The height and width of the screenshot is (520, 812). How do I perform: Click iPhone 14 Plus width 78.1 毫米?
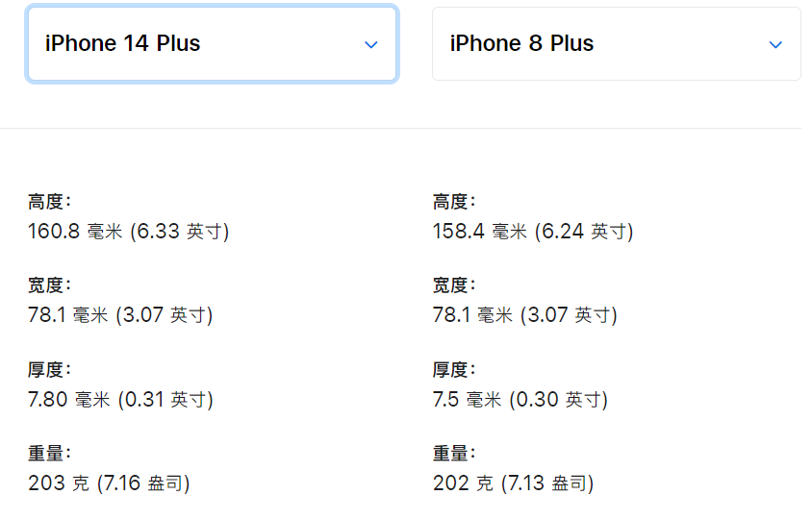click(x=120, y=315)
